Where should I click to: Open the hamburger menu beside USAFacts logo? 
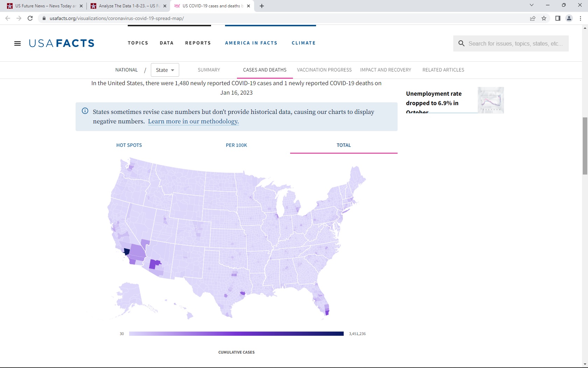(17, 43)
